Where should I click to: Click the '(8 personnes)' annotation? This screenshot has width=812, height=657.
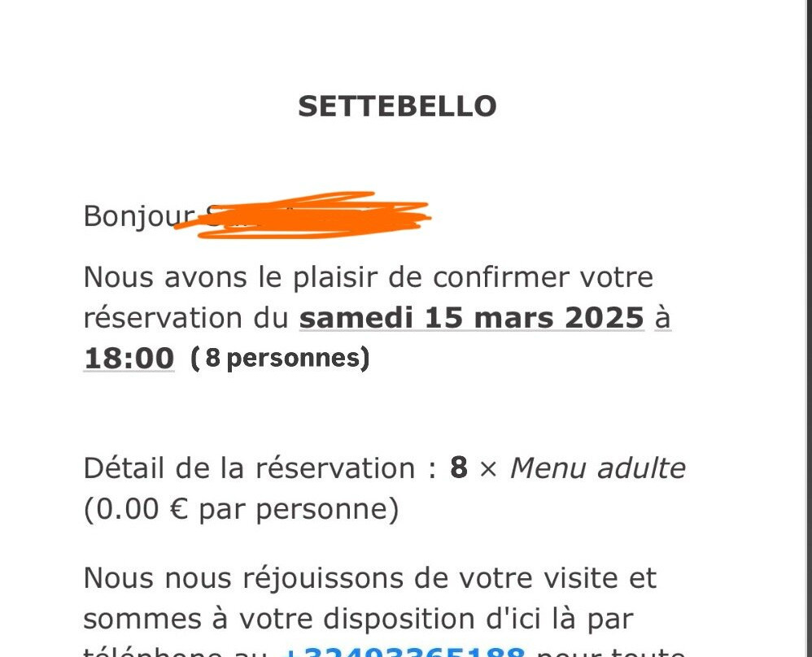point(280,359)
